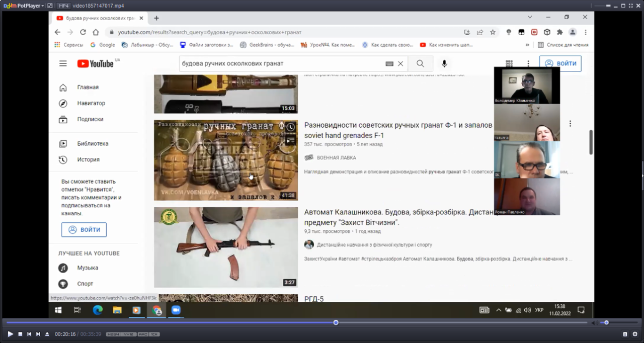Show hidden system tray icons
The height and width of the screenshot is (343, 644).
(x=499, y=310)
